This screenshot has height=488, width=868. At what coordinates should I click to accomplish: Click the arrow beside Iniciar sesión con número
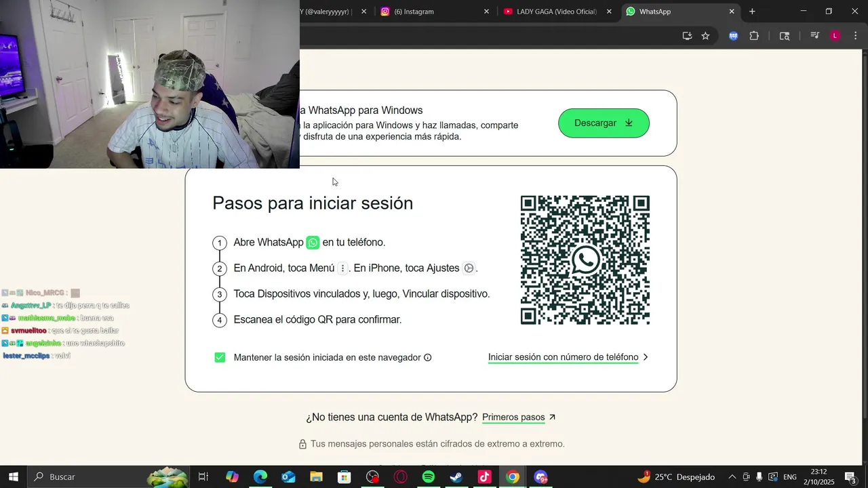[646, 357]
